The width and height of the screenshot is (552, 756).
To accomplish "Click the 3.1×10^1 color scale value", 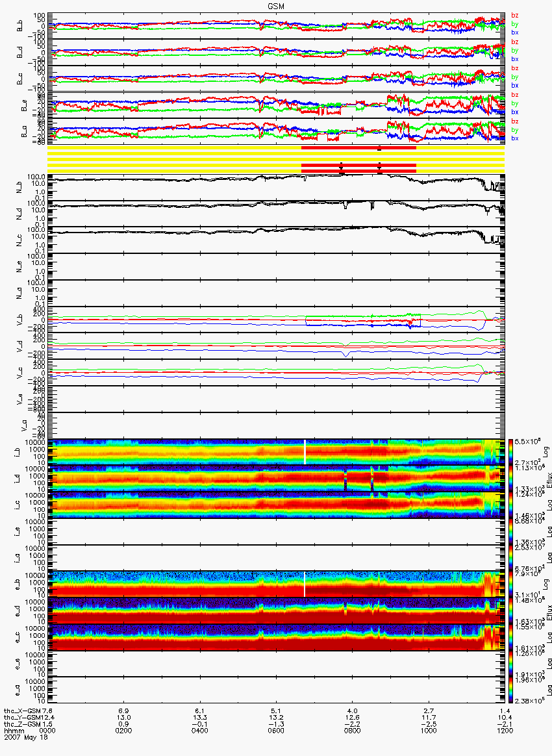I will click(527, 594).
